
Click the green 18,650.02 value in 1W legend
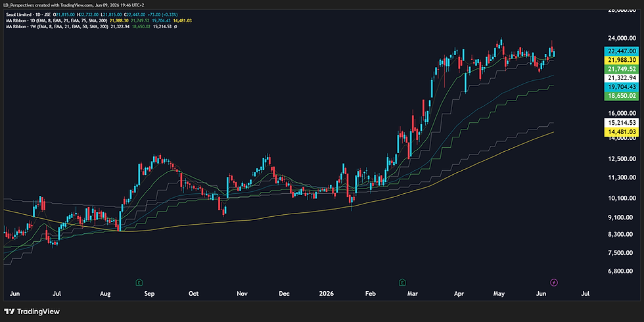[x=141, y=26]
